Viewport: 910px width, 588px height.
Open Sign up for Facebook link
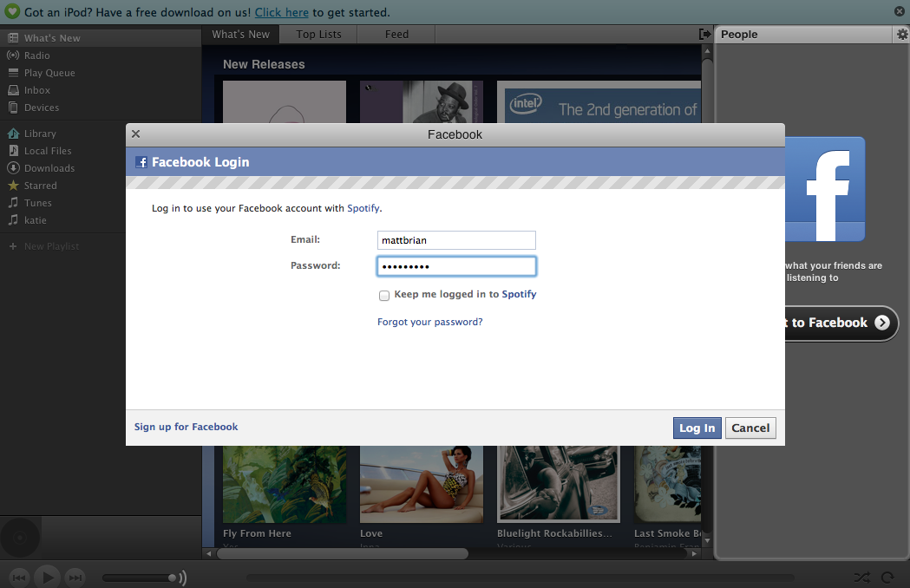(x=187, y=428)
